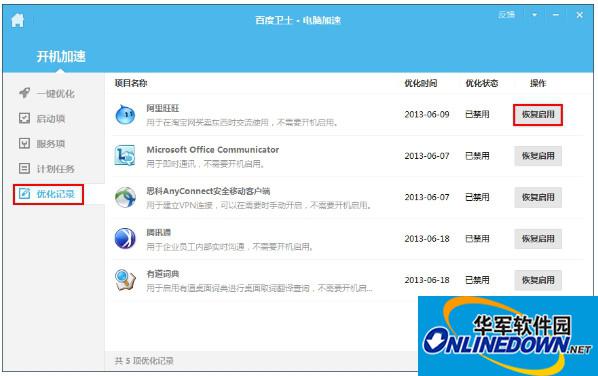Viewport: 598px width, 376px height.
Task: Click the 已禁用 status of 腾讯通
Action: (x=477, y=239)
